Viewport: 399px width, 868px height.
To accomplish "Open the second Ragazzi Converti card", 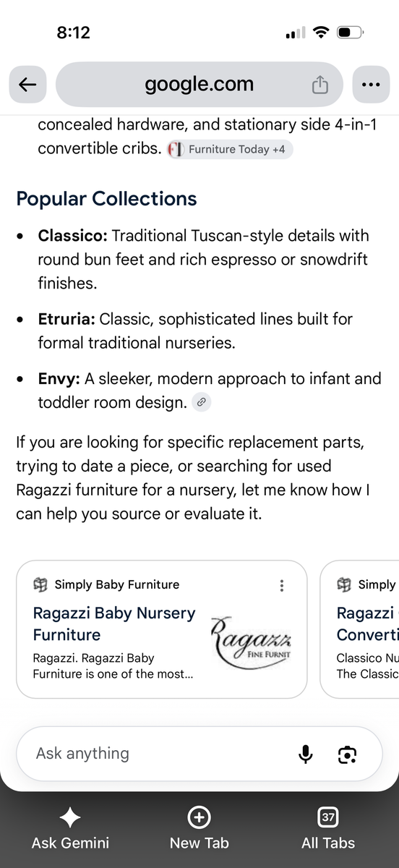I will pos(359,629).
